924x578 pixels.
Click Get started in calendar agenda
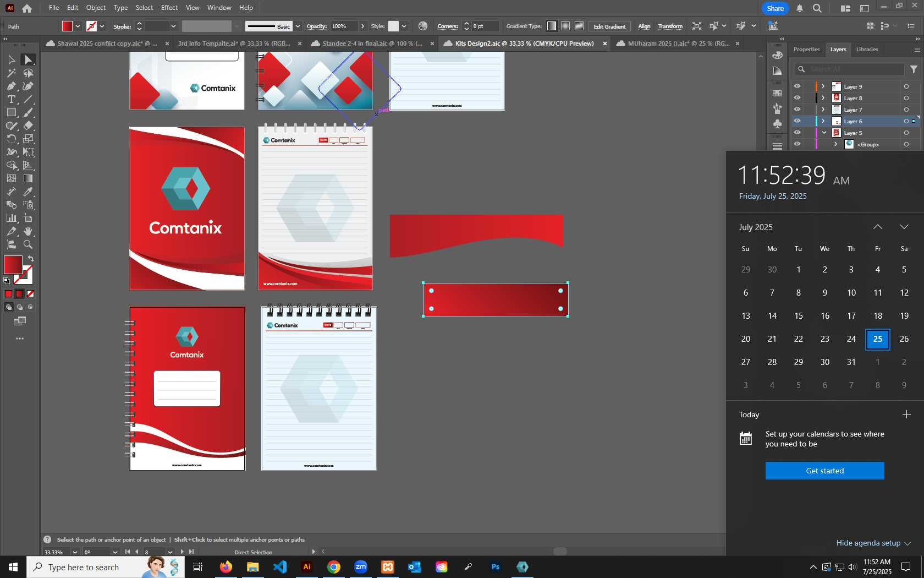[824, 471]
